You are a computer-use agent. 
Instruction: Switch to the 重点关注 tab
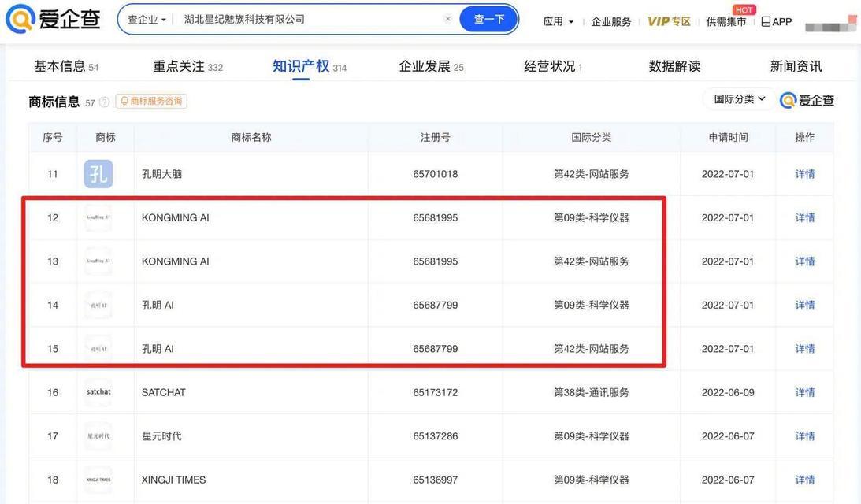pos(187,66)
